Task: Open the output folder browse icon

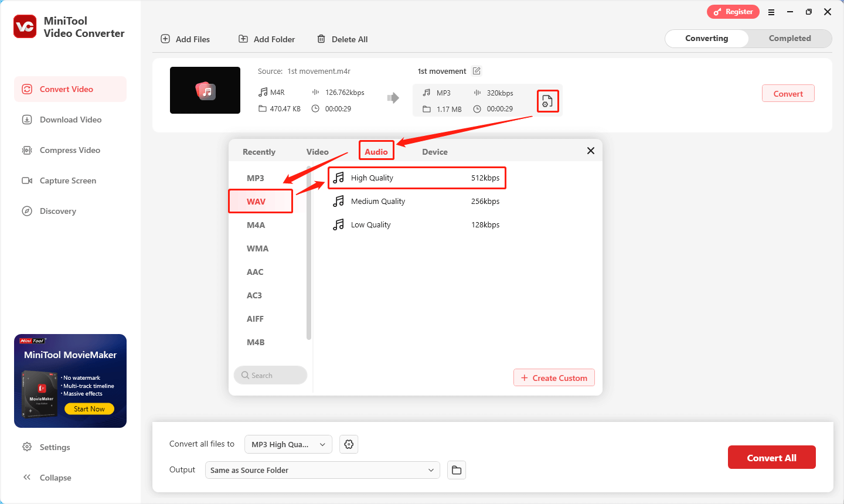Action: [x=457, y=470]
